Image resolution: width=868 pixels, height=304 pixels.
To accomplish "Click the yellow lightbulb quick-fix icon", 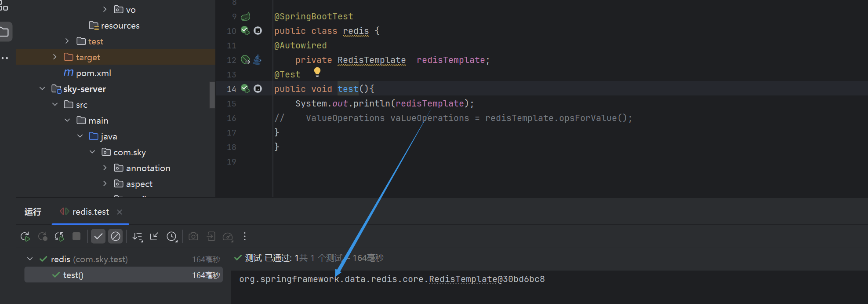I will pyautogui.click(x=317, y=72).
